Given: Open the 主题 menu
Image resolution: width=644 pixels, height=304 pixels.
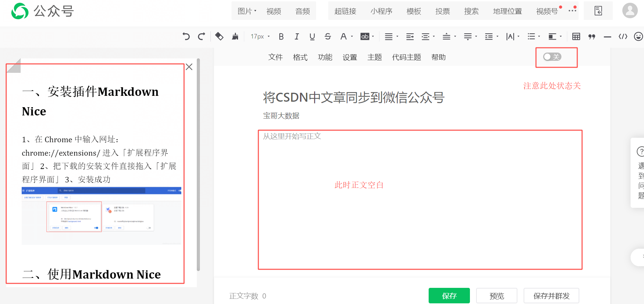Looking at the screenshot, I should (x=375, y=57).
